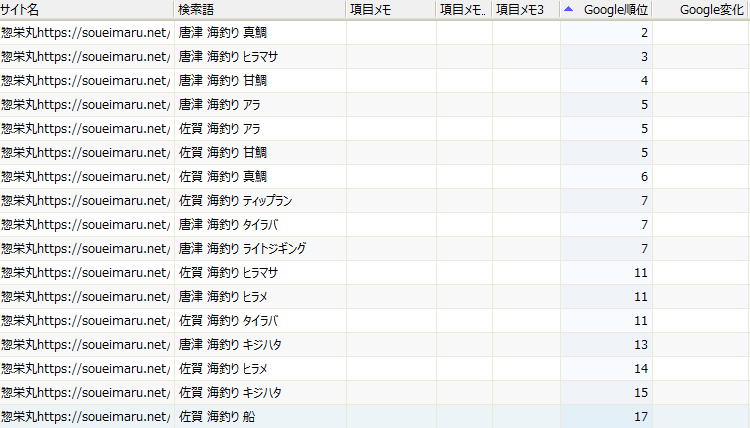Select the 唐津 海釣り キジハタ keyword cell
This screenshot has width=750, height=428.
point(260,344)
